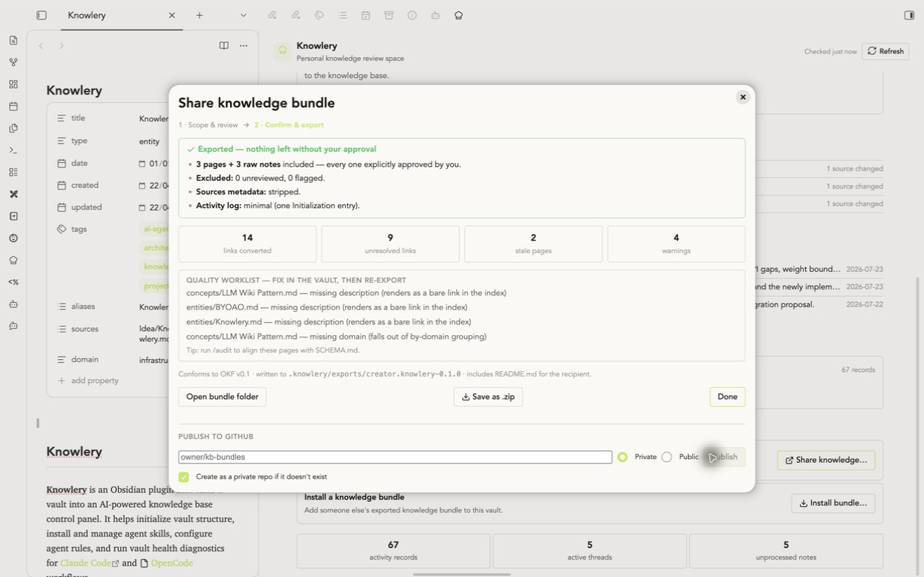Image resolution: width=924 pixels, height=577 pixels.
Task: Open the archive box icon in top row
Action: (389, 15)
